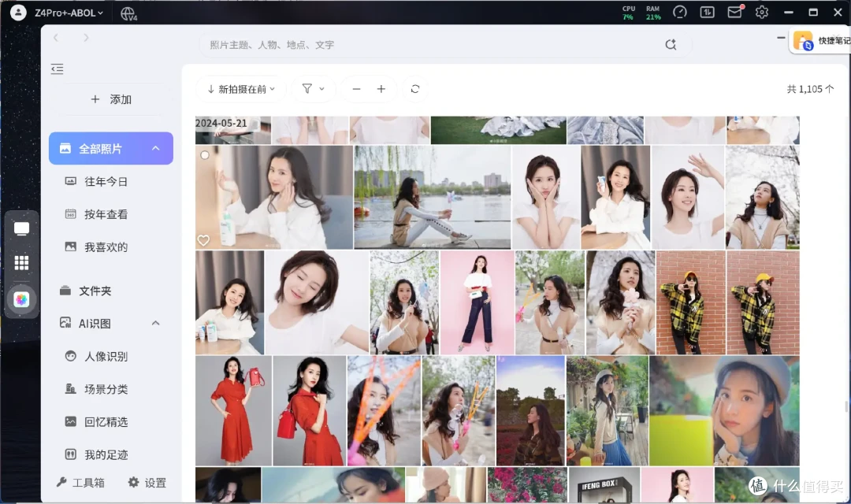Open 我喜欢的 favorites
Viewport: 851px width, 504px height.
click(106, 246)
